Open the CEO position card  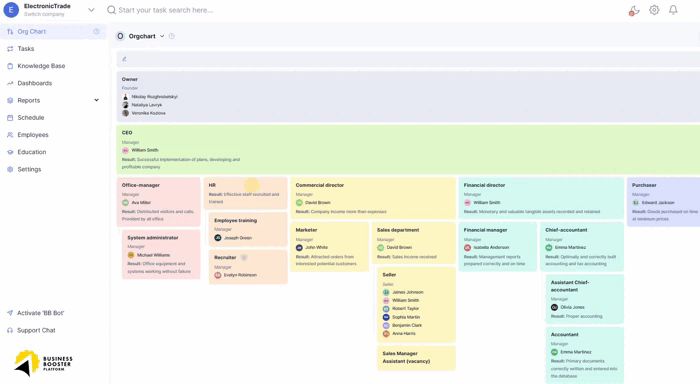coord(408,149)
